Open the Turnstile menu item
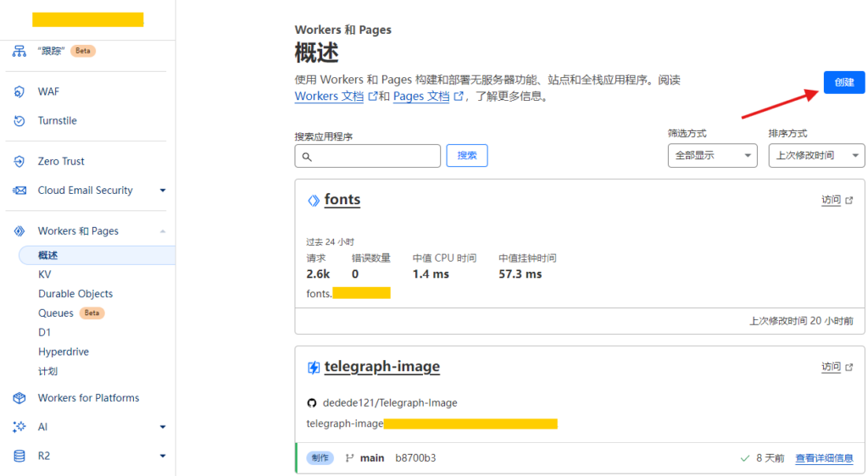Screen dimensions: 868x476 point(57,120)
